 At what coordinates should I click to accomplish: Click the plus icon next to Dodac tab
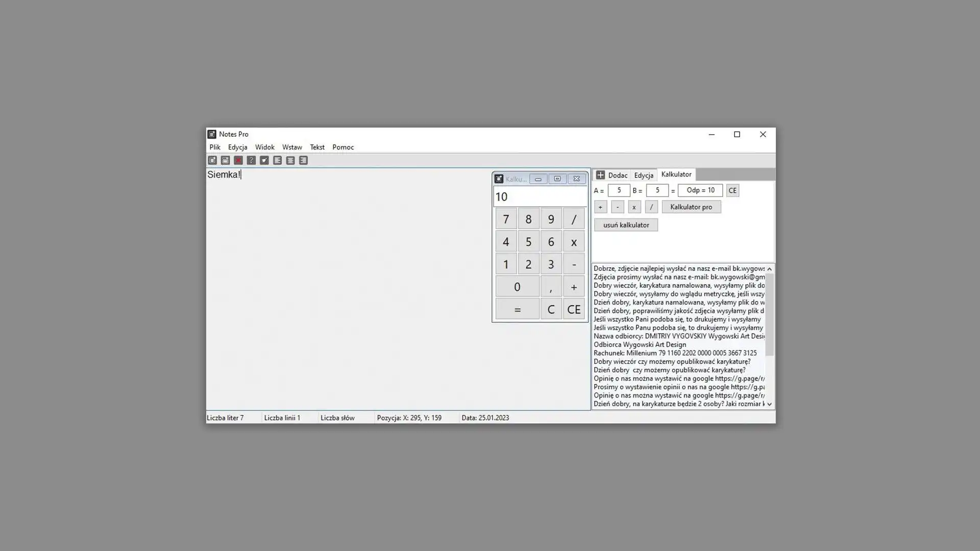pyautogui.click(x=600, y=174)
